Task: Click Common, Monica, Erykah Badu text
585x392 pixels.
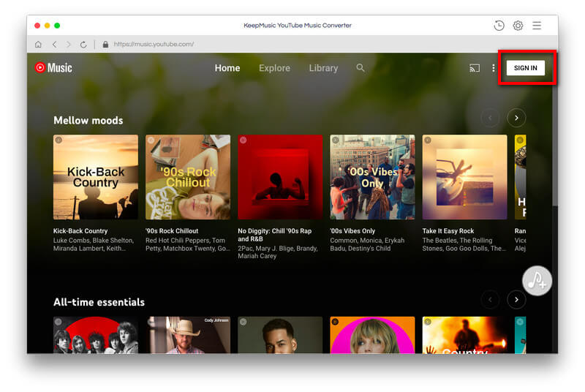Action: click(367, 244)
